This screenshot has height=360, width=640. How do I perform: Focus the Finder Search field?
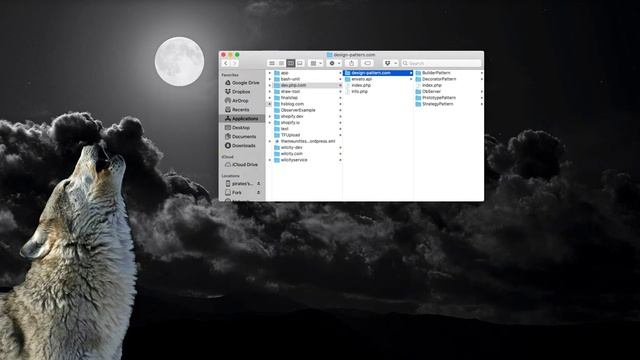pyautogui.click(x=441, y=63)
